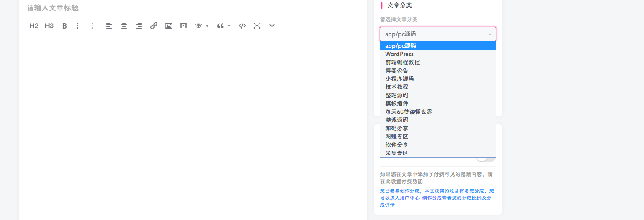Select WordPress from category list
The width and height of the screenshot is (644, 220).
(399, 54)
